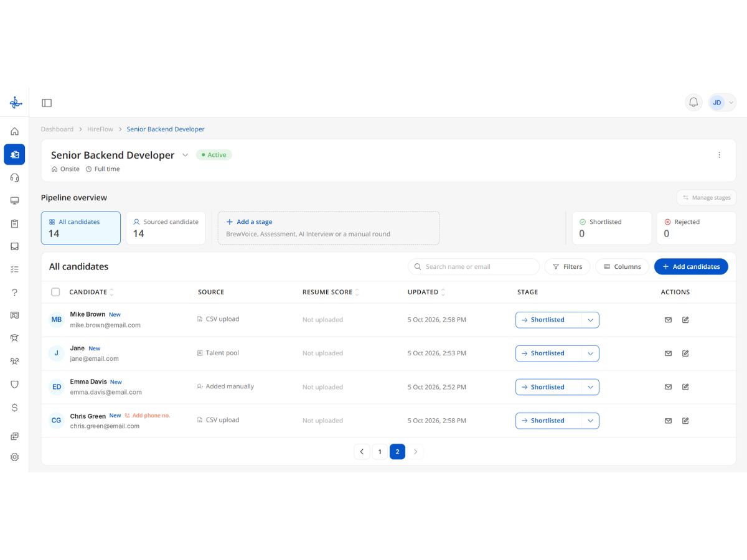The height and width of the screenshot is (560, 747).
Task: Go to the Dashboard breadcrumb
Action: tap(57, 129)
